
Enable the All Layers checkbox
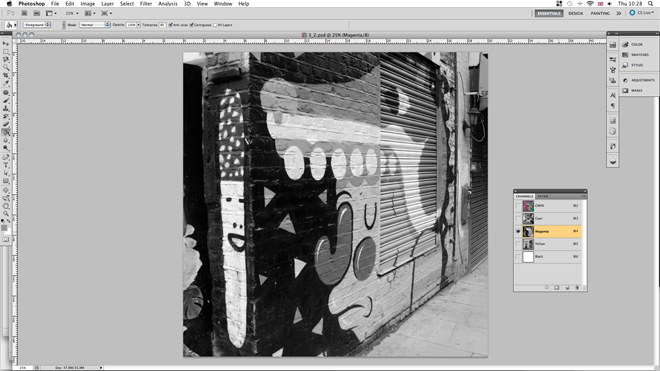coord(215,25)
